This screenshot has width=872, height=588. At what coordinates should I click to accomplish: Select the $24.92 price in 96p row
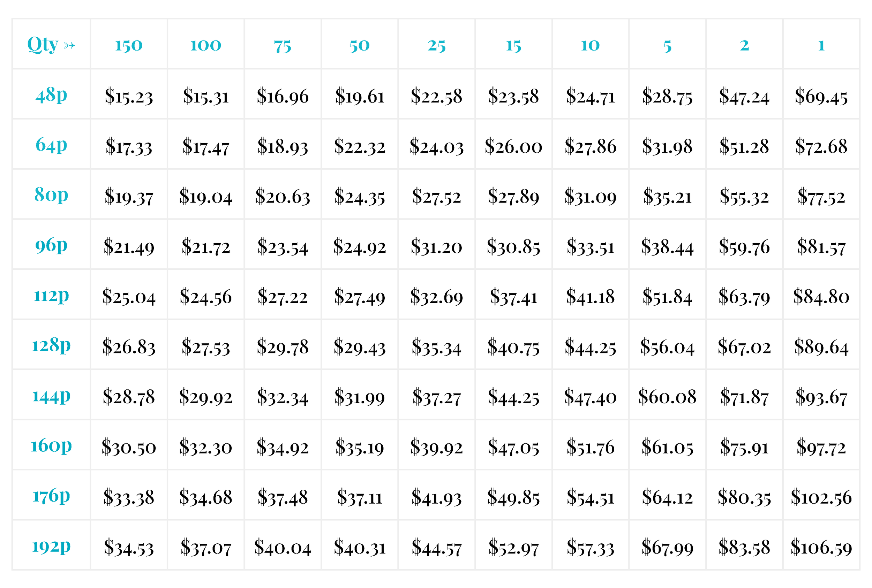pos(360,244)
